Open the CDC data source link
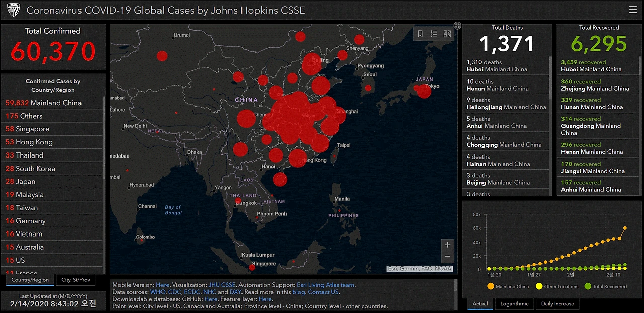Screen dimensions: 644x313 174,292
